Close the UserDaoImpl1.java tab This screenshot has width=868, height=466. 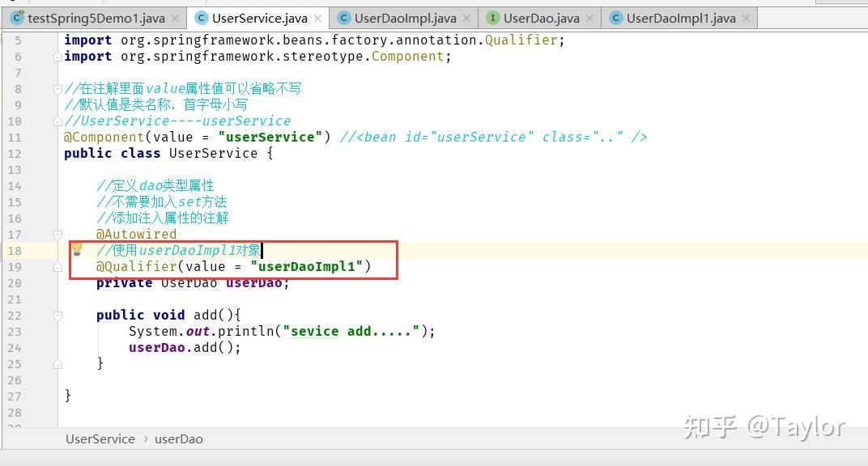point(747,19)
